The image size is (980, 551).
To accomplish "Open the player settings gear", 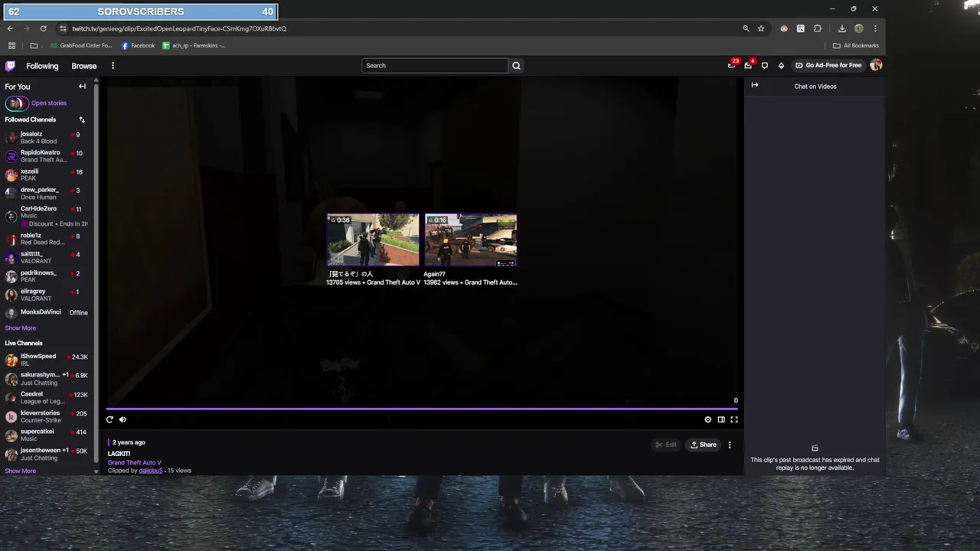I will coord(708,419).
